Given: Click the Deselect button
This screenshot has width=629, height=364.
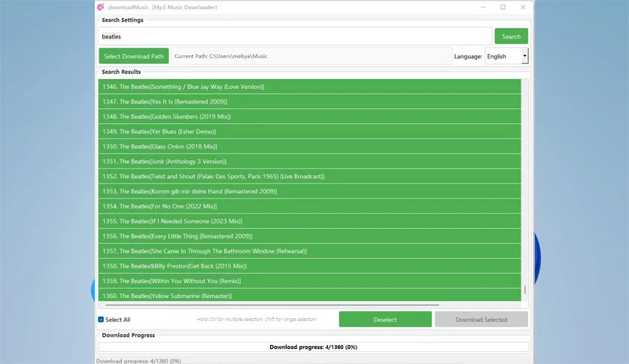Looking at the screenshot, I should (x=385, y=320).
